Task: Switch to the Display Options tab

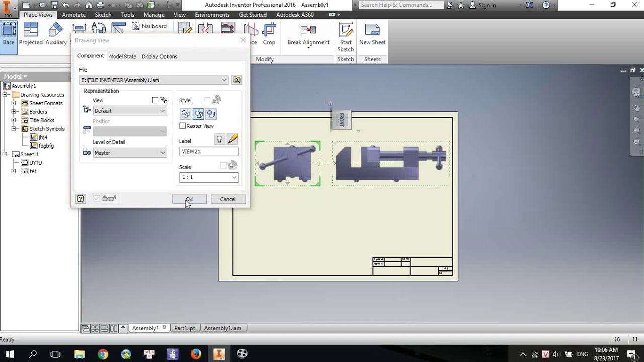Action: click(x=159, y=56)
